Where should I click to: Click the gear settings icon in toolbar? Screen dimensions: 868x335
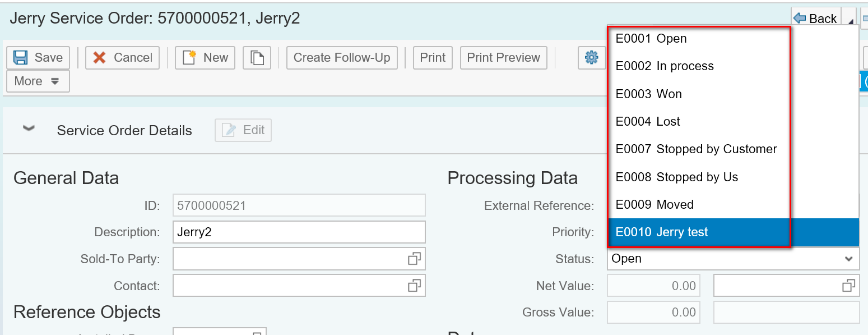coord(592,57)
